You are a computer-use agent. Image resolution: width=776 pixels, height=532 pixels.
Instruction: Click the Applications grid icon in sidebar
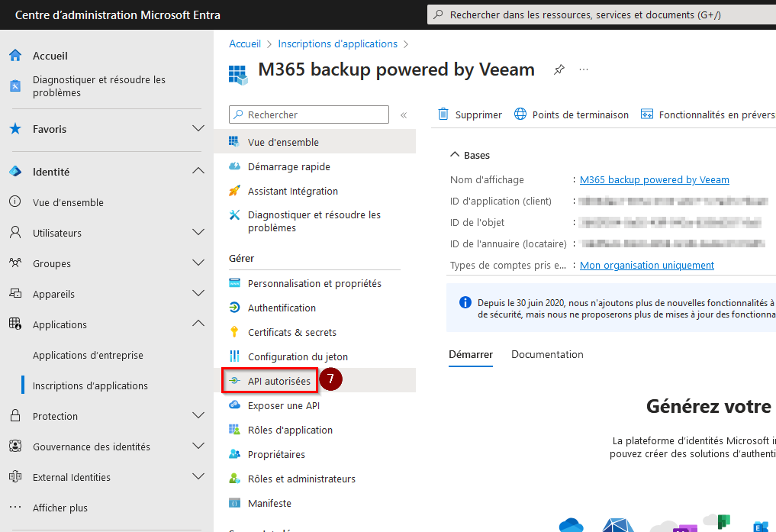coord(15,324)
